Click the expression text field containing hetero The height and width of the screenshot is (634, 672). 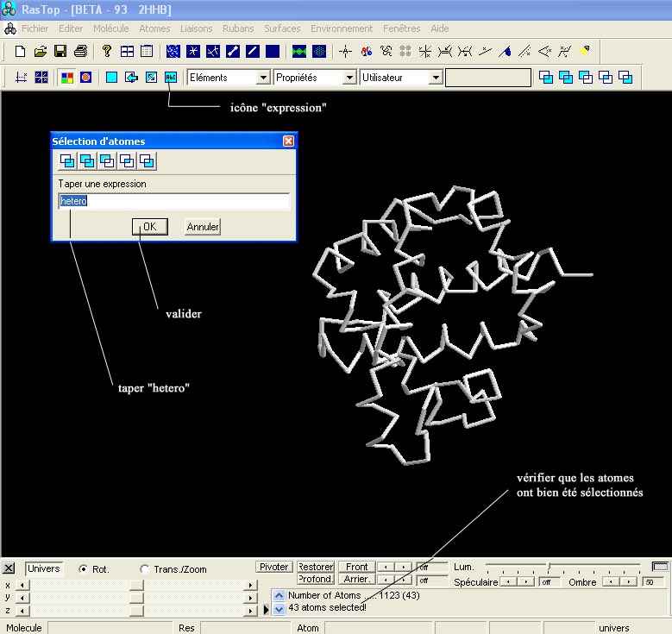[173, 201]
